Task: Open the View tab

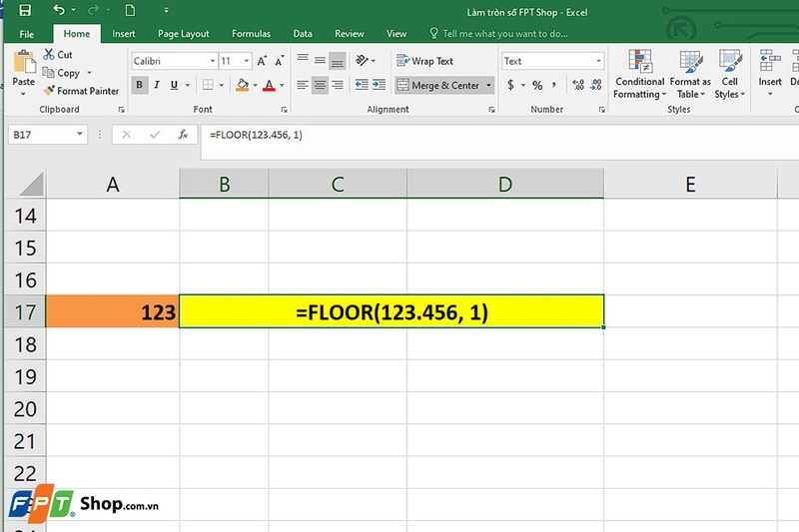Action: (396, 34)
